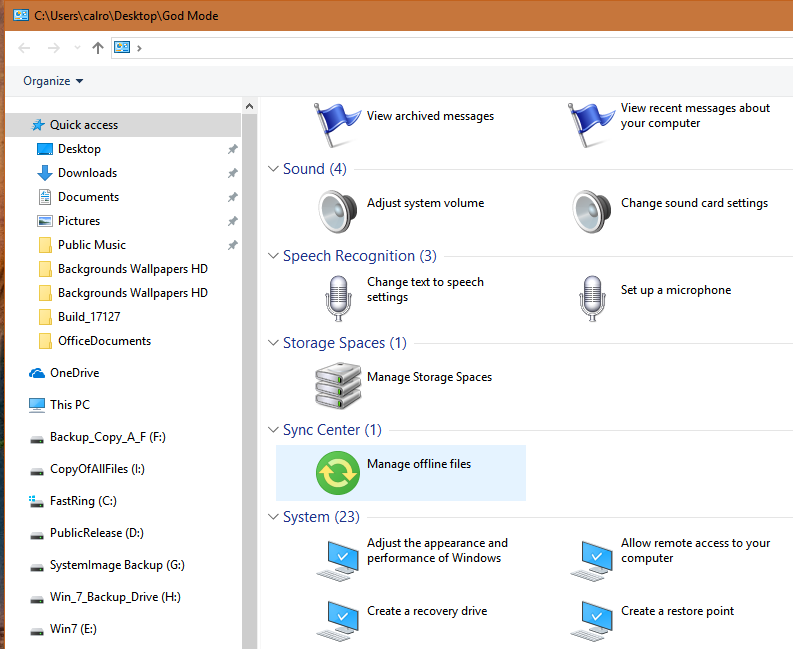Go back with the Back arrow
Image resolution: width=793 pixels, height=649 pixels.
(x=24, y=48)
